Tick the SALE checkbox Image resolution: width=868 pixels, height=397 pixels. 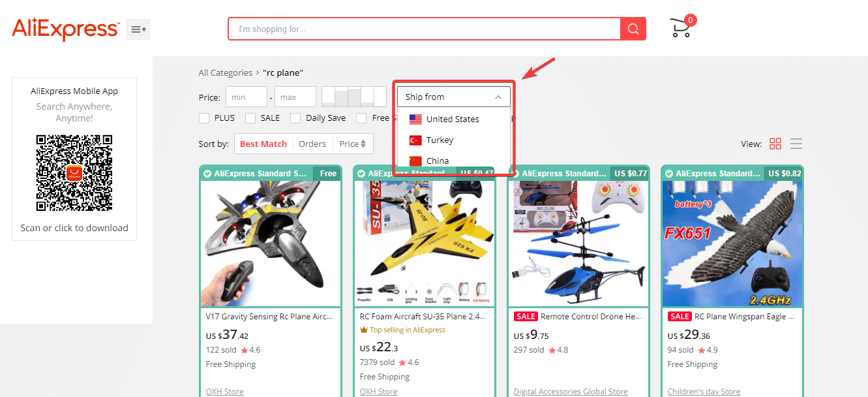point(250,118)
